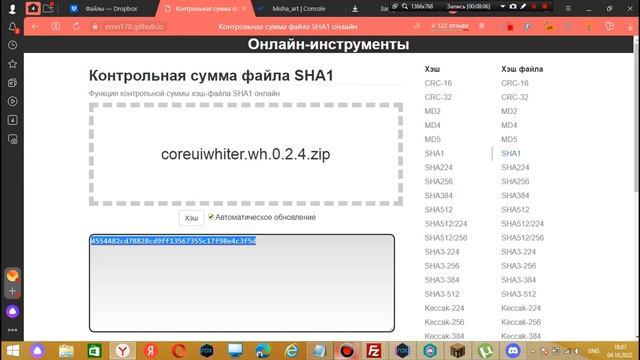
Task: Switch to the Файлы — Dropbox tab
Action: [111, 9]
